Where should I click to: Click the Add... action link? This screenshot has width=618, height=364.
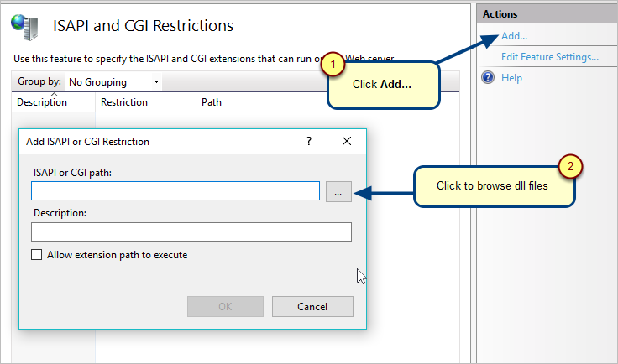(x=514, y=36)
